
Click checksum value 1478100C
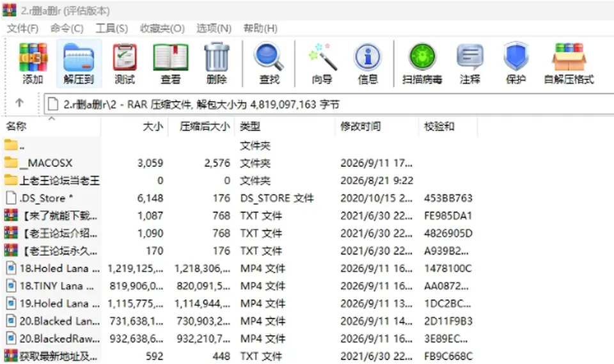click(448, 269)
